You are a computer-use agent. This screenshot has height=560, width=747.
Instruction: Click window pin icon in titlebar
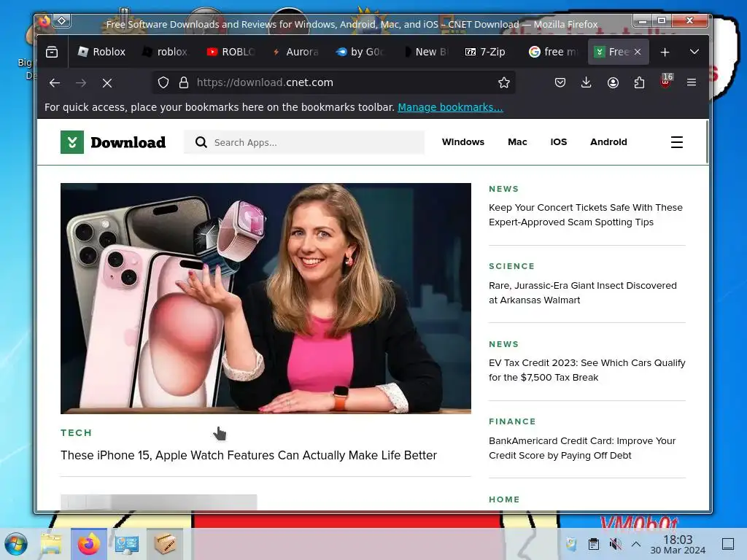(61, 20)
